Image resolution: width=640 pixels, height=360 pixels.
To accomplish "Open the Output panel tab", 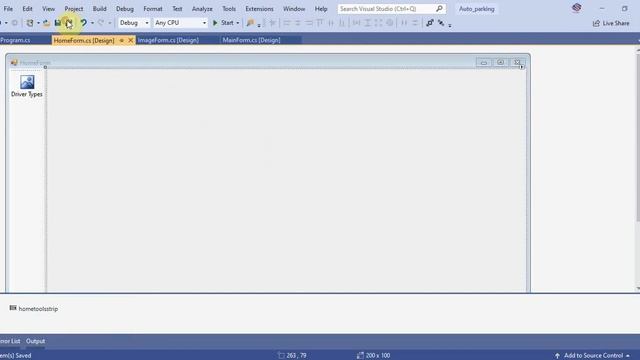I will click(x=36, y=341).
